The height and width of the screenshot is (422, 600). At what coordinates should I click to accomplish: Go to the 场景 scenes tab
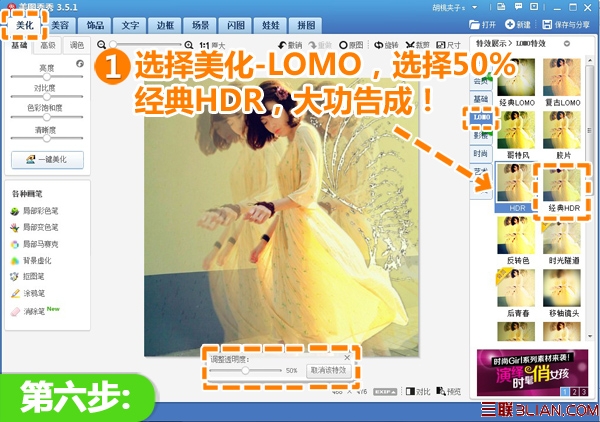point(201,26)
